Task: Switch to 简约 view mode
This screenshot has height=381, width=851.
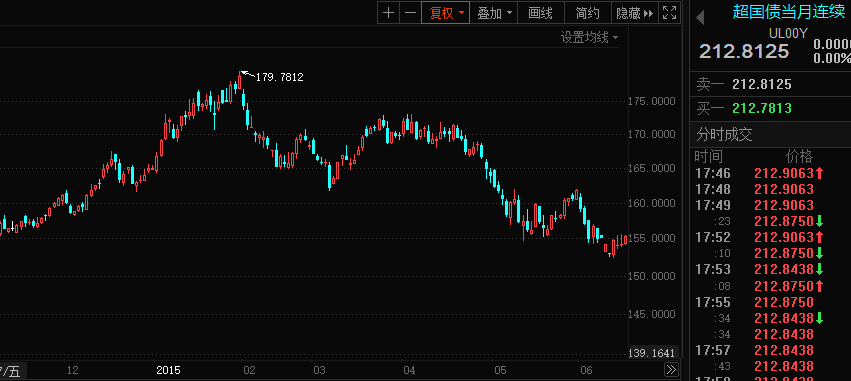Action: click(588, 13)
